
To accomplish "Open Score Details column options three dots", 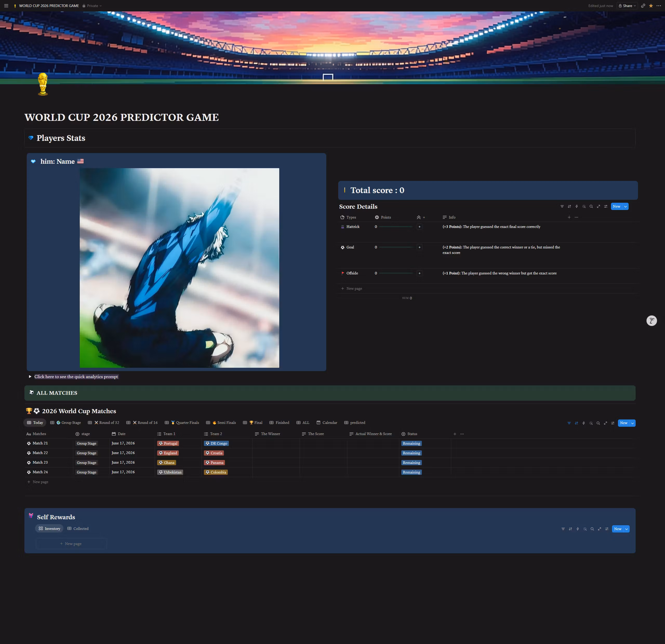I will click(x=576, y=217).
